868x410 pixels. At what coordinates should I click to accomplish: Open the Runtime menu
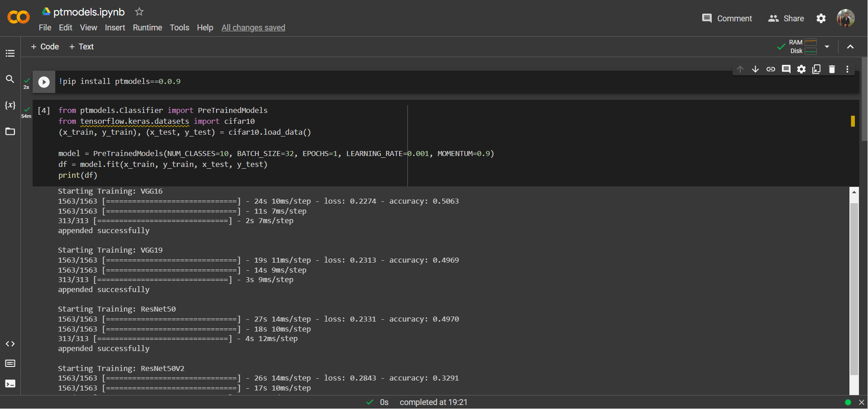pyautogui.click(x=147, y=28)
